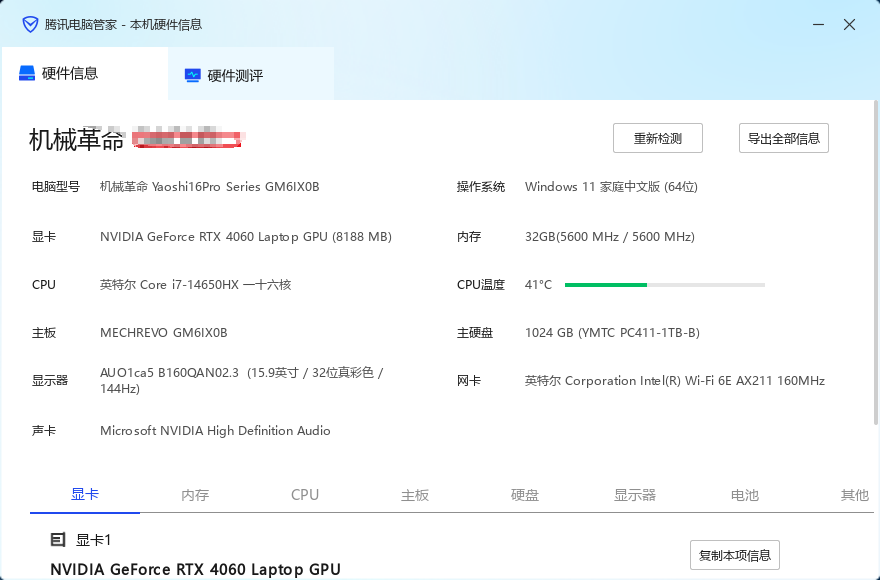This screenshot has height=580, width=880.
Task: Click the 操作系统 label
Action: click(x=481, y=187)
